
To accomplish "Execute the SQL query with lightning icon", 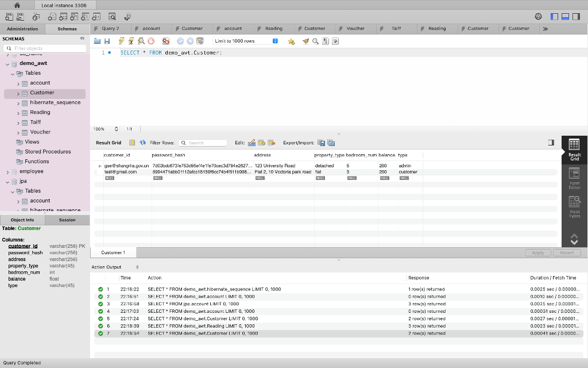I will [x=122, y=41].
